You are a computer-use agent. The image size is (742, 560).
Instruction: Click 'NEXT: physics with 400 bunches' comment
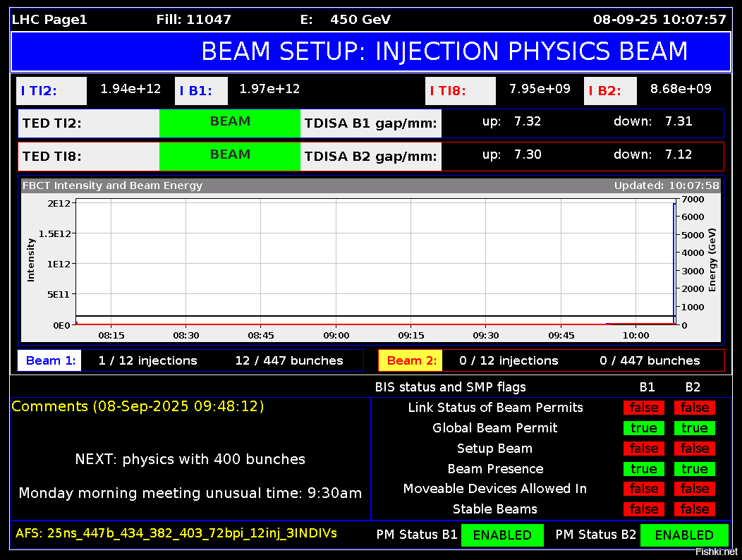click(190, 459)
